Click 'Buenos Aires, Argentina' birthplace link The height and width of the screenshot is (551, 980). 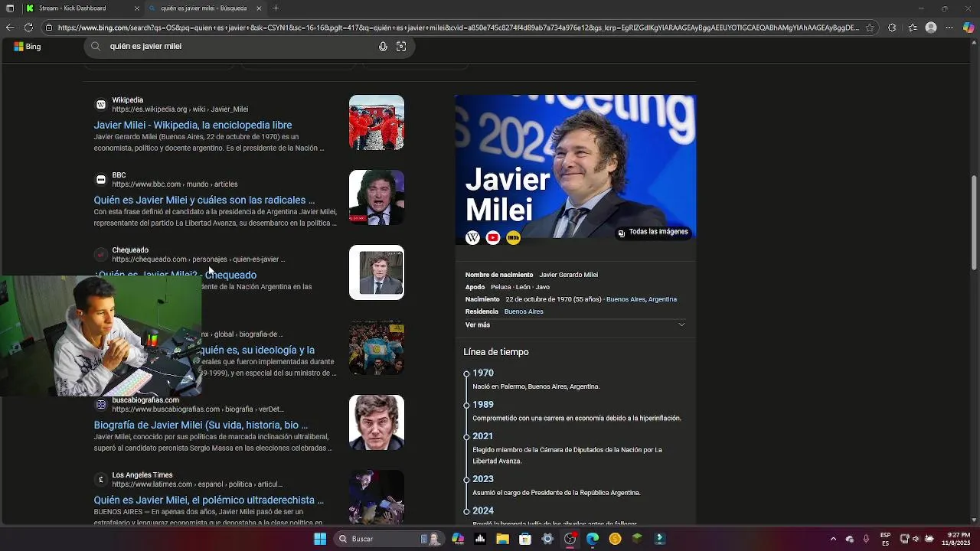pos(642,299)
